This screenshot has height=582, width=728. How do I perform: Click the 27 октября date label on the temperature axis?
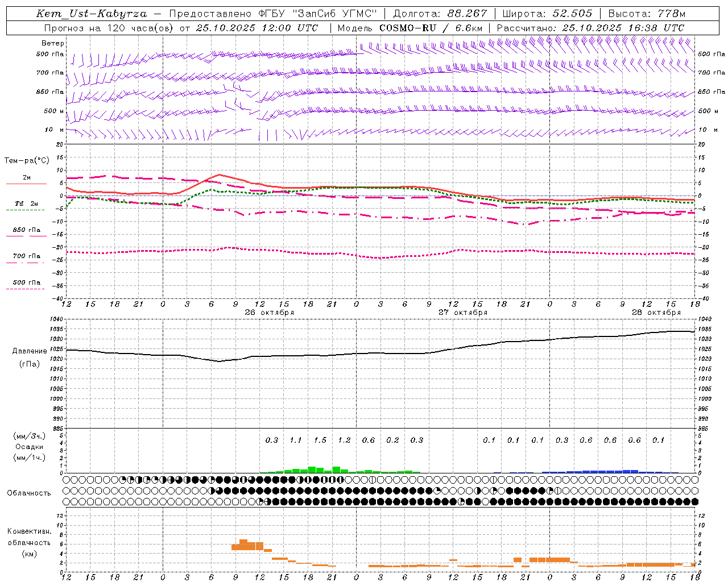coord(463,313)
